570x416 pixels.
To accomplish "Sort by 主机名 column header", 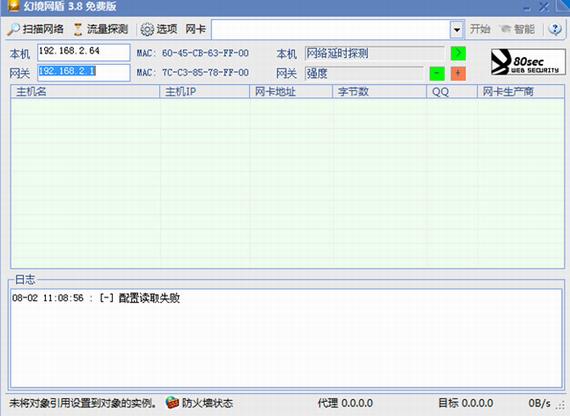I will click(x=85, y=92).
